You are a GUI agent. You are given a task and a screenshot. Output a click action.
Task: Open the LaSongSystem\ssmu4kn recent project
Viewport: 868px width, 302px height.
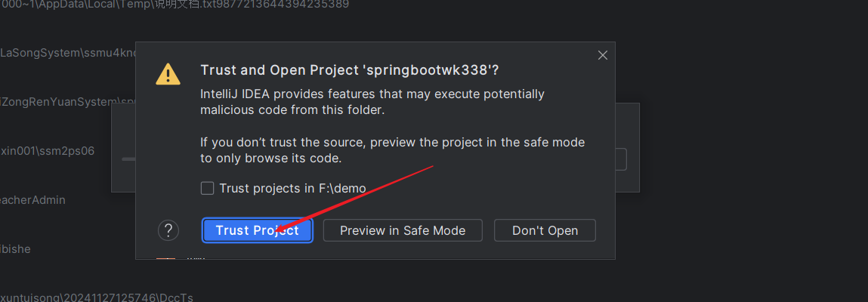point(67,53)
